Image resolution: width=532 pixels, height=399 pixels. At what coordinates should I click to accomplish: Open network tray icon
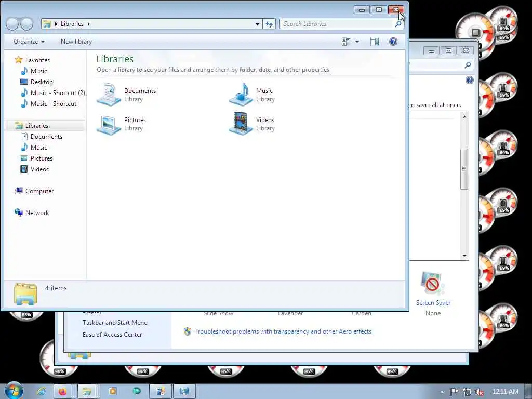[x=467, y=392]
